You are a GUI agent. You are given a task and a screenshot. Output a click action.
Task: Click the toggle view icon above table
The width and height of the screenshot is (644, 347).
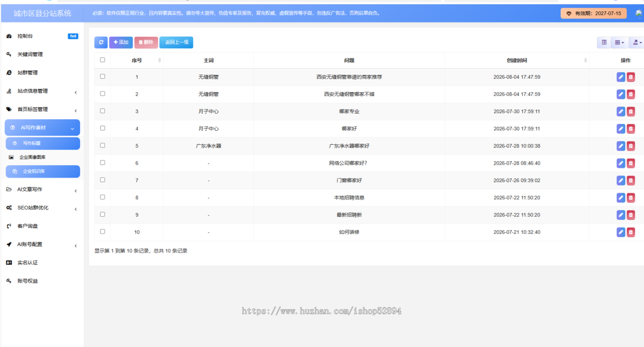tap(604, 42)
